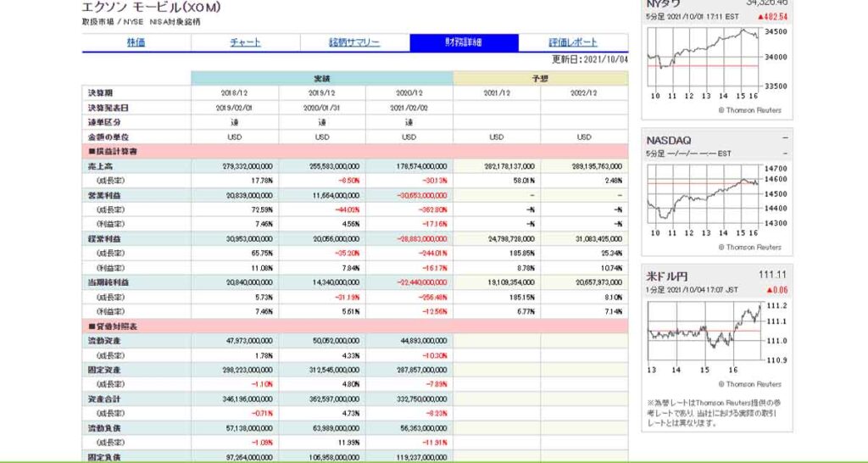Click the USD/JPY rate 111.11
This screenshot has width=868, height=463.
(773, 276)
